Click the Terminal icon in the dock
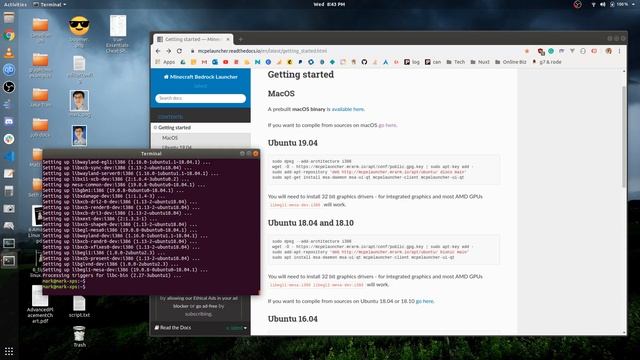The height and width of the screenshot is (360, 640). (9, 260)
